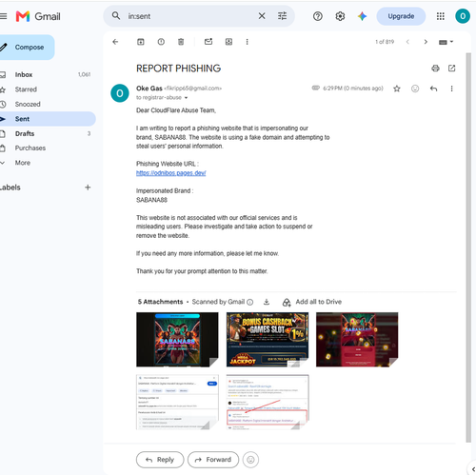
Task: Open the SABANA88 poster attachment
Action: point(177,340)
